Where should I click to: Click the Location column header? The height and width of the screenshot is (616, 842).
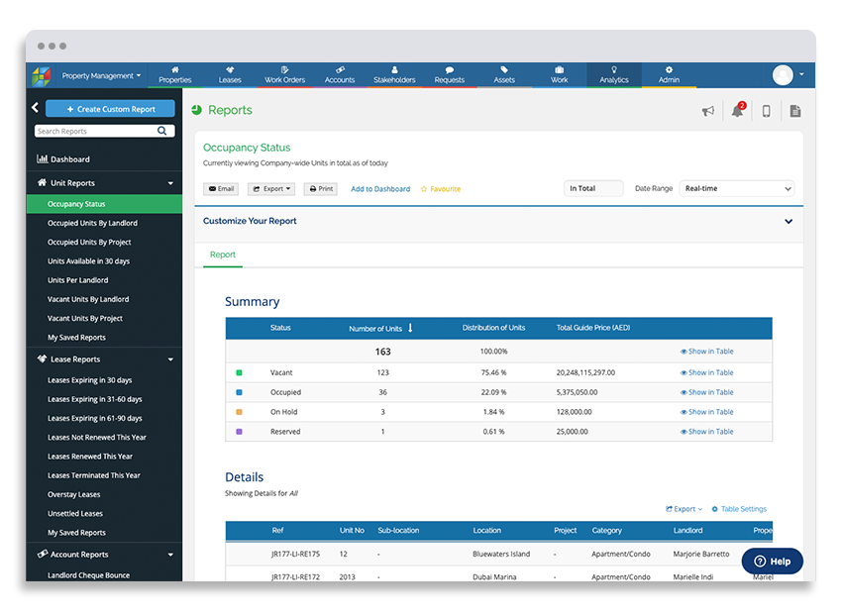(x=487, y=530)
